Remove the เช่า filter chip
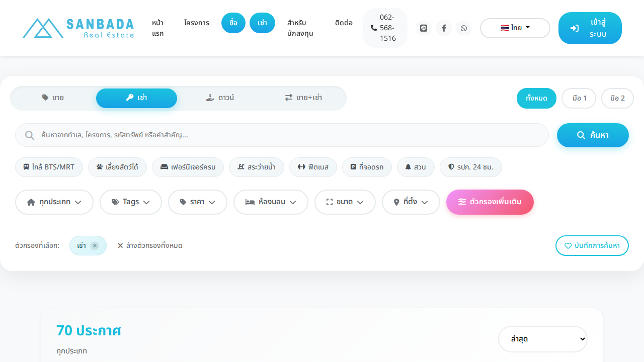The image size is (644, 362). tap(95, 246)
